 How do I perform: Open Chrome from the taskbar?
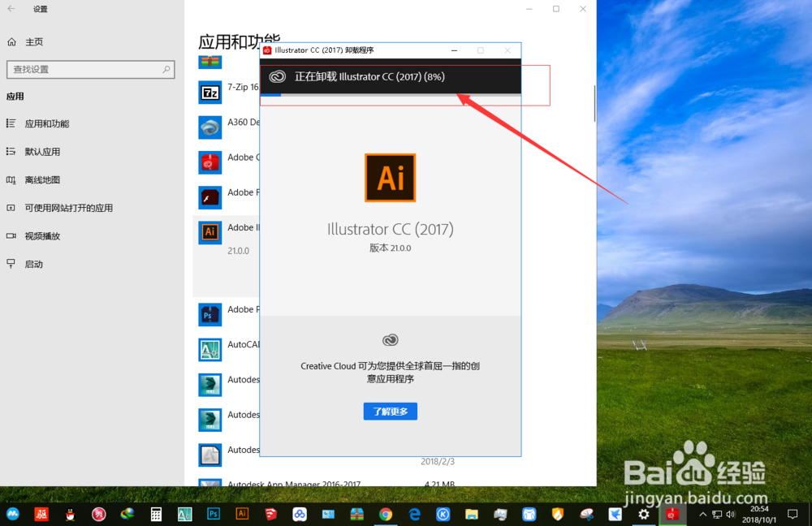pyautogui.click(x=386, y=514)
